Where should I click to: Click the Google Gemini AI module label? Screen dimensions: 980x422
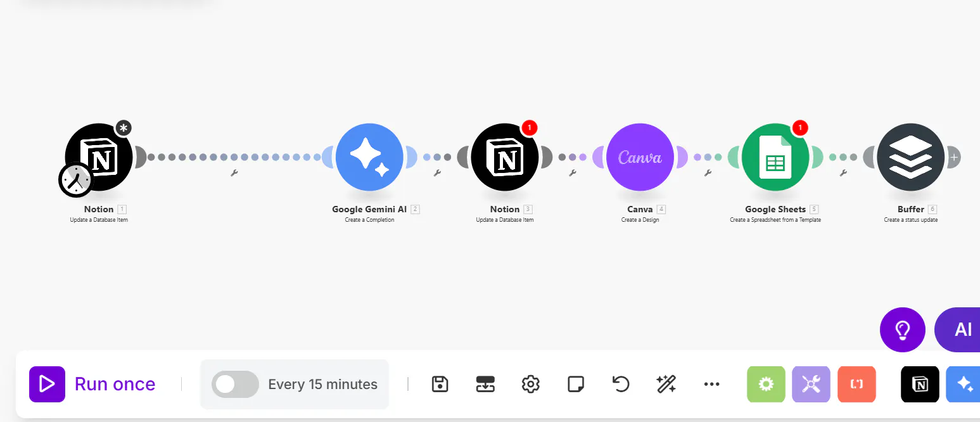pos(369,209)
